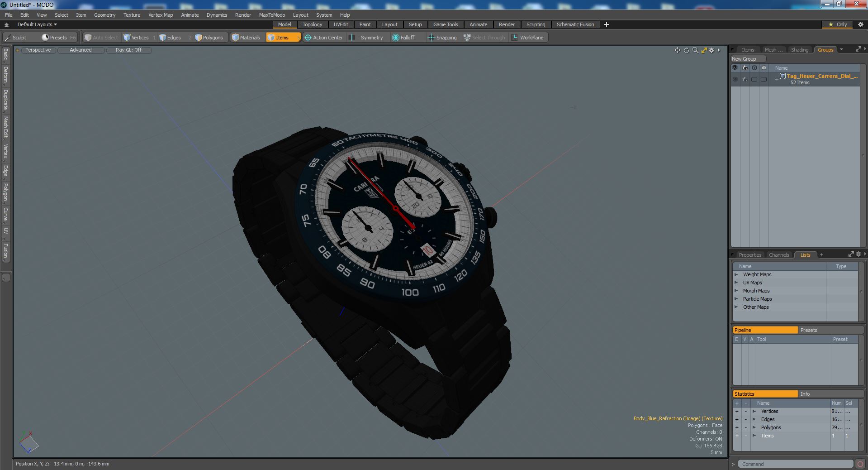
Task: Switch to Edges selection mode
Action: 174,38
